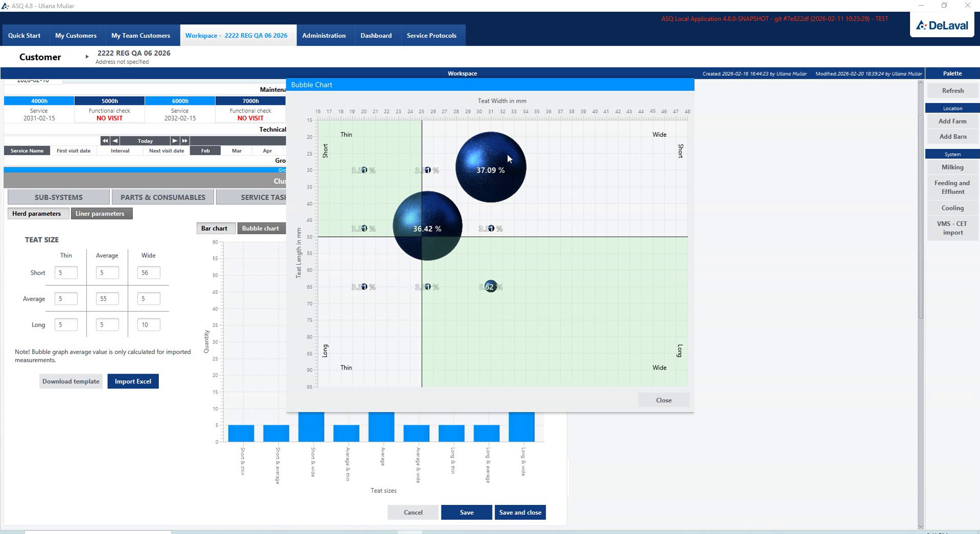Select Milking system in Palette
This screenshot has height=534, width=980.
[953, 167]
